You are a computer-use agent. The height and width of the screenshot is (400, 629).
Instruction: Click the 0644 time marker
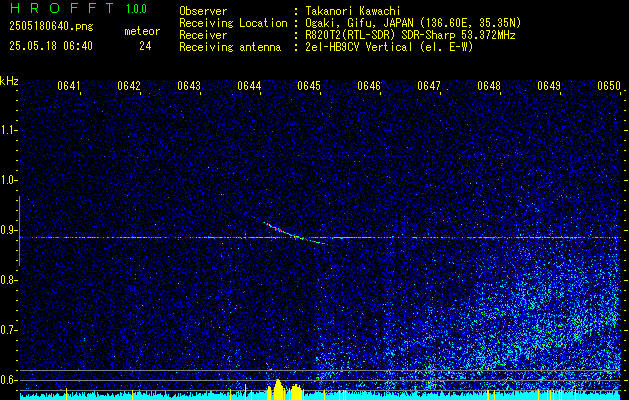[249, 86]
